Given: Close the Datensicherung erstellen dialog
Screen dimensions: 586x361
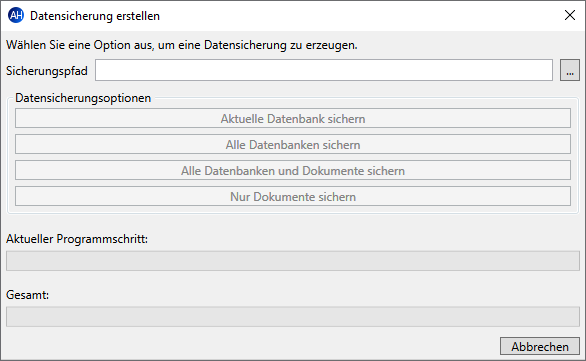Looking at the screenshot, I should 570,15.
